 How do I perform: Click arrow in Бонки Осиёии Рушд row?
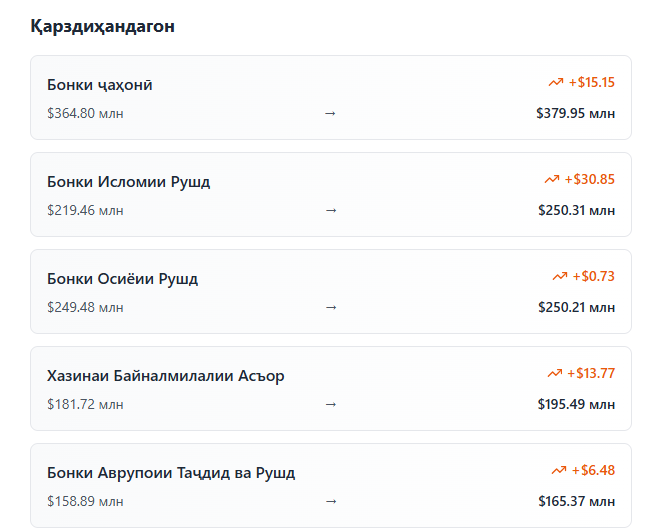(x=331, y=307)
